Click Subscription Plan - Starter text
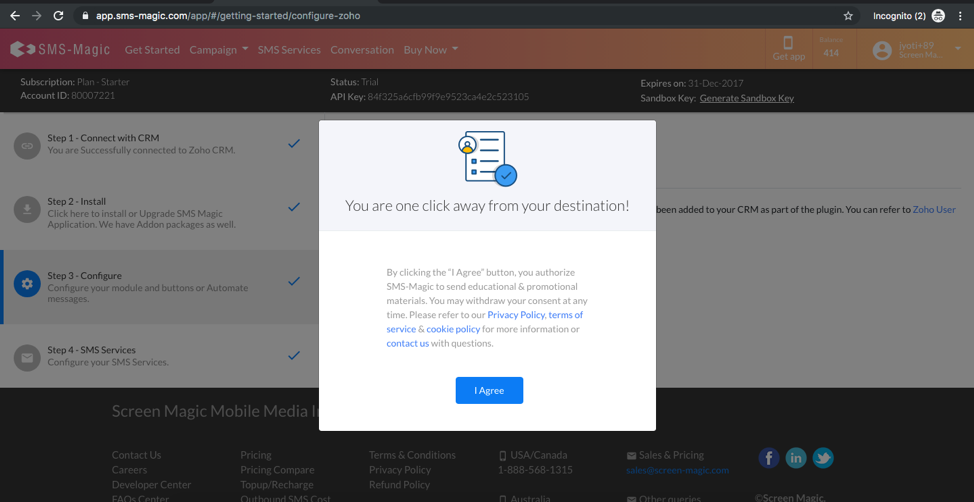Image resolution: width=974 pixels, height=502 pixels. click(x=75, y=82)
